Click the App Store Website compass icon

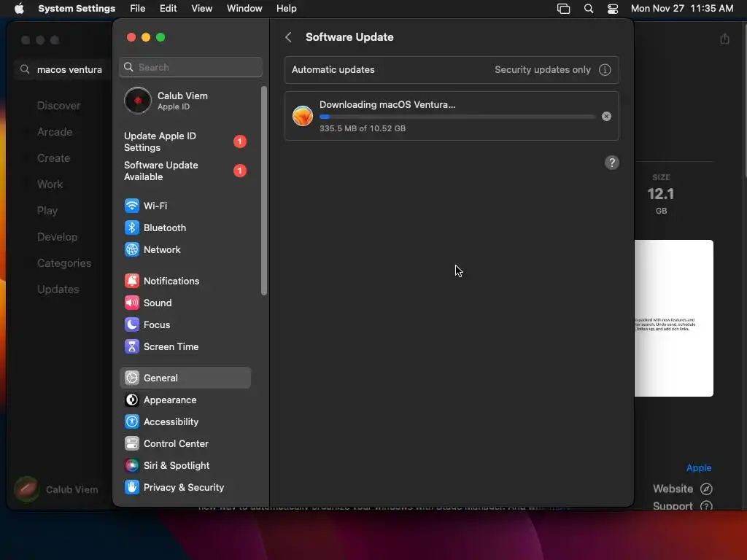[x=706, y=489]
